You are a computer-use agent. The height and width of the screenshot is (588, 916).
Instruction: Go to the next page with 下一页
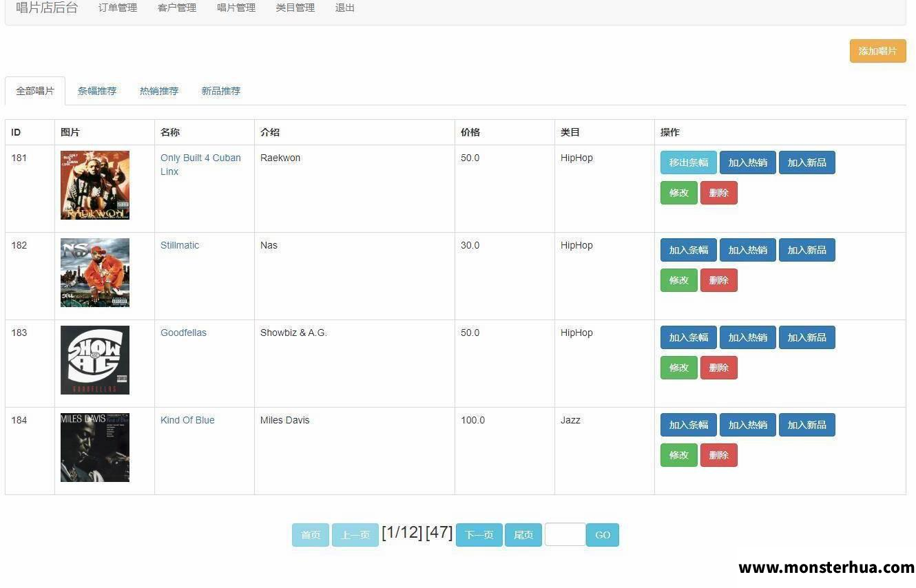[479, 535]
